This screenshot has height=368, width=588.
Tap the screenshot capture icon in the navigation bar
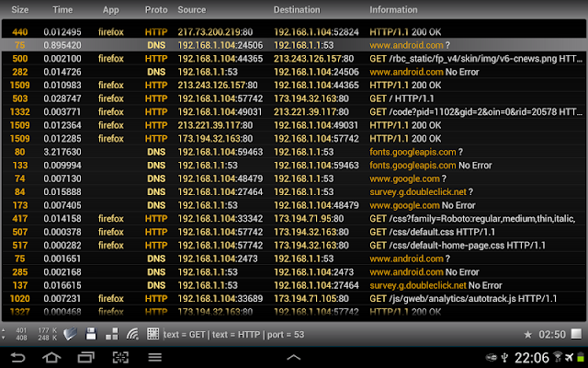tap(120, 358)
